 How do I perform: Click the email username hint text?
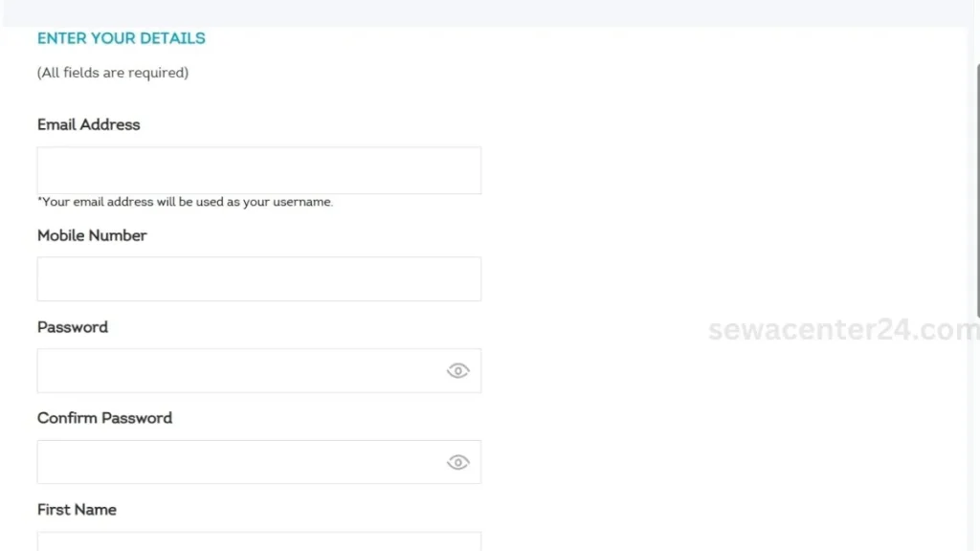click(185, 203)
